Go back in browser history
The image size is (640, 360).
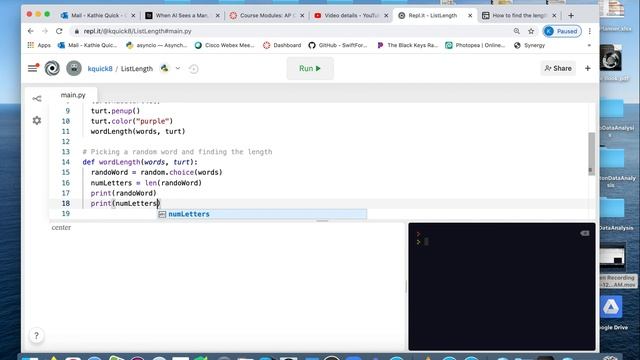click(x=31, y=31)
